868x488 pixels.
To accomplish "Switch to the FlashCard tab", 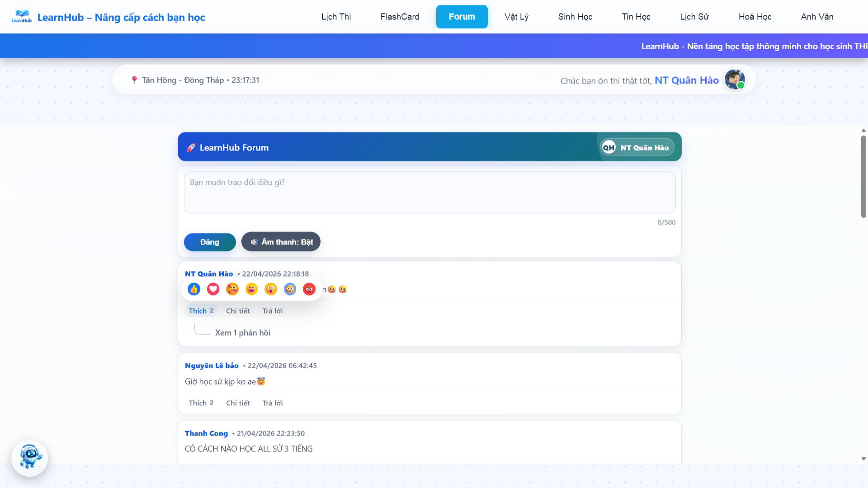I will (400, 17).
